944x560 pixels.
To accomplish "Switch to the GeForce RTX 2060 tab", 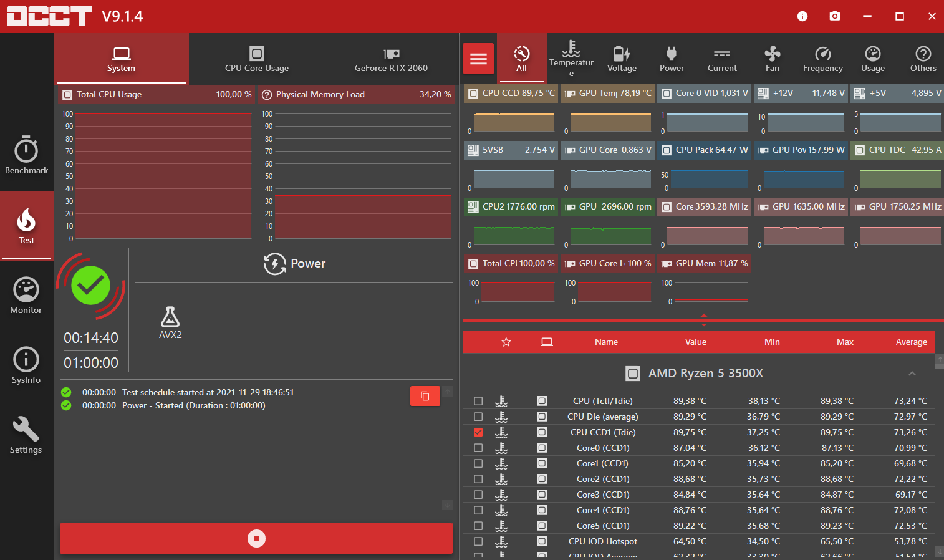I will coord(392,59).
